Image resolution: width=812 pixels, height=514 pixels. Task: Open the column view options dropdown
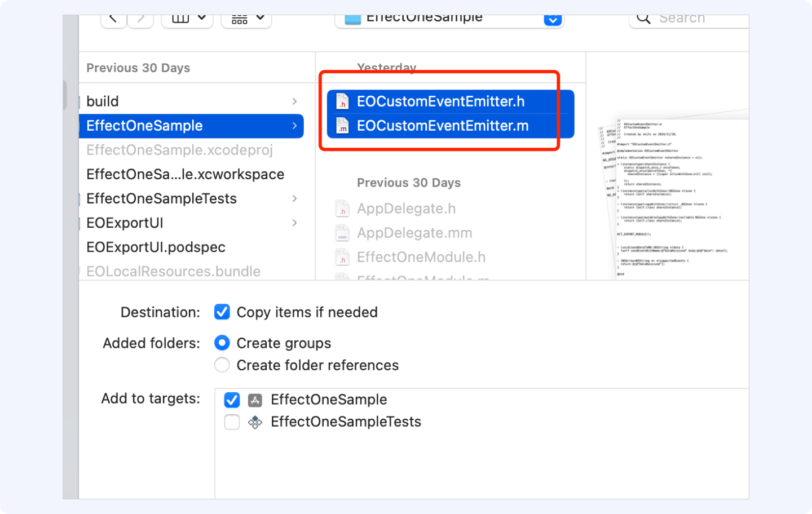(188, 20)
